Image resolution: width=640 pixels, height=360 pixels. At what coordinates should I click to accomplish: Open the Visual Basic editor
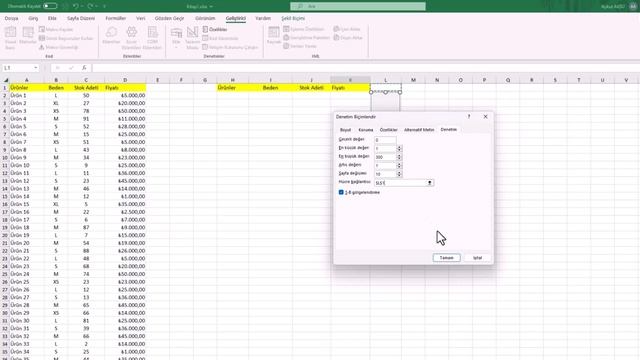click(x=11, y=38)
